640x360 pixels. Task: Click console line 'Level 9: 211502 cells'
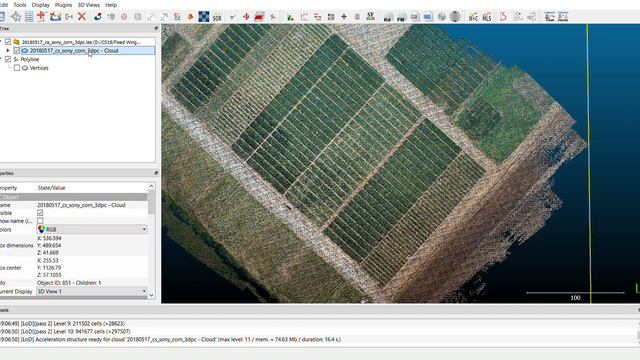(62, 323)
